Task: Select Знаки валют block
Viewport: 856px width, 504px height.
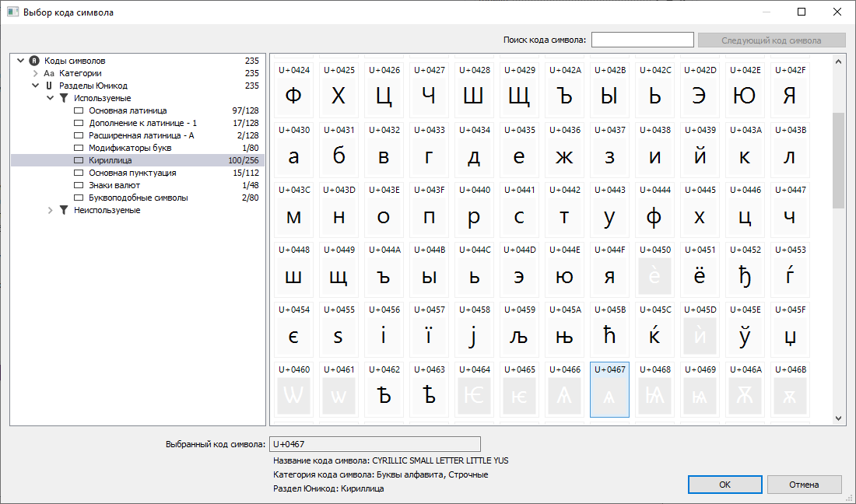Action: 138,185
